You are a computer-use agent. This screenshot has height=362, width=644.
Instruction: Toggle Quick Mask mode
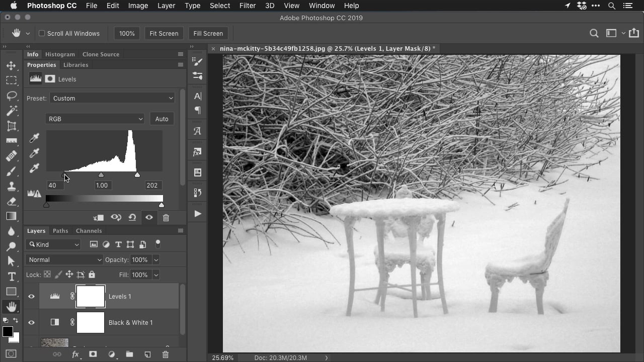(x=11, y=354)
